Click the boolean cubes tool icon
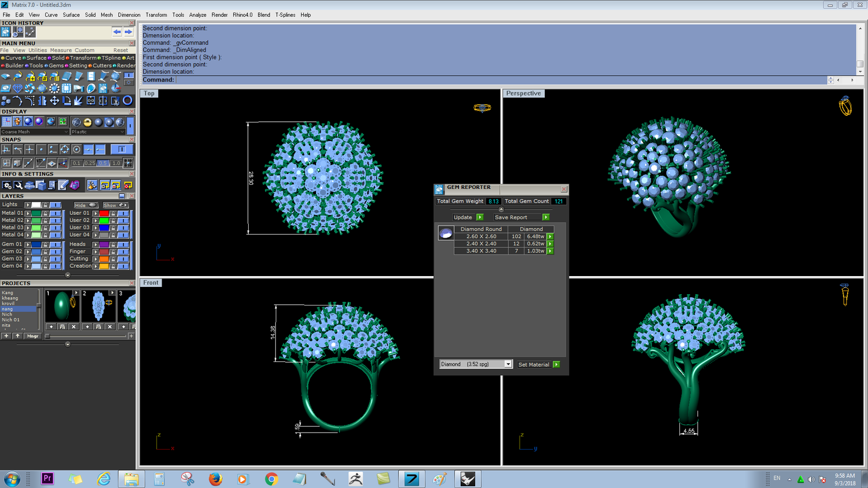Viewport: 868px width, 488px height. 5,101
